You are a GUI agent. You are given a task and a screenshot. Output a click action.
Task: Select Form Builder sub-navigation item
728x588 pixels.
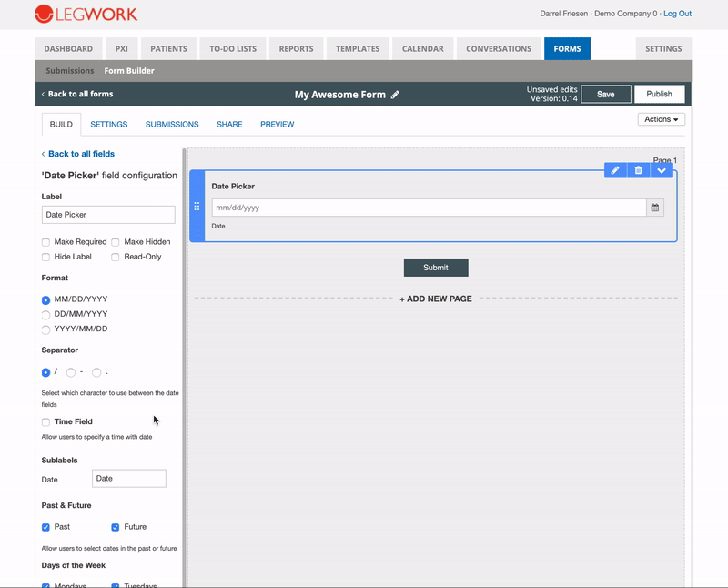pos(129,71)
